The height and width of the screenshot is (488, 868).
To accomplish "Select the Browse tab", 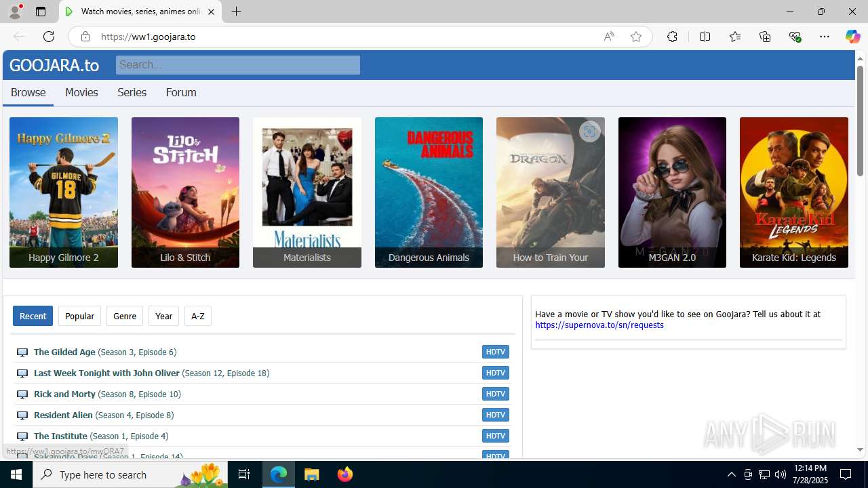I will pyautogui.click(x=28, y=92).
